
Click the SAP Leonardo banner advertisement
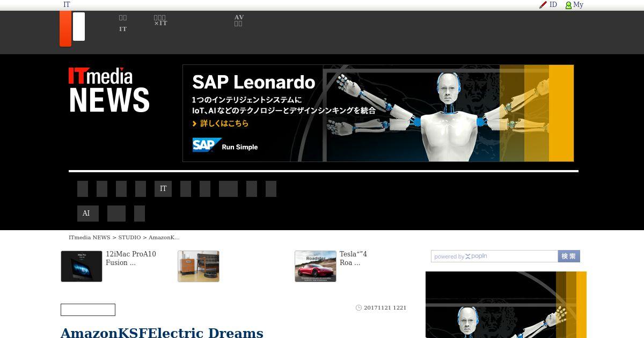point(378,113)
